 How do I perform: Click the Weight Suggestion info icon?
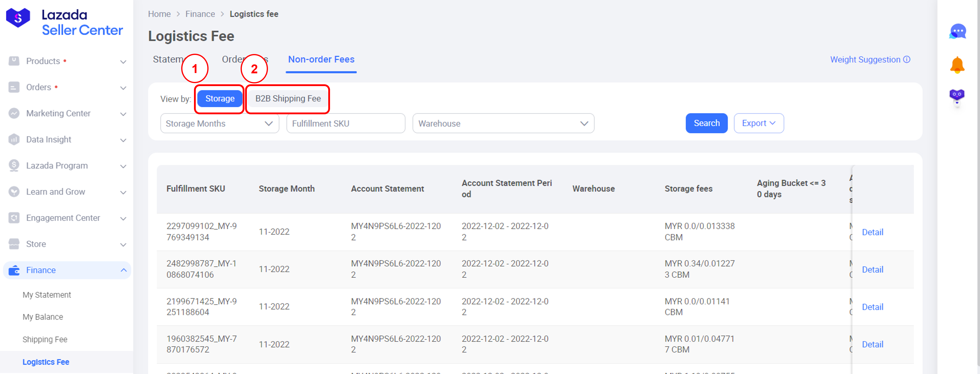click(907, 60)
